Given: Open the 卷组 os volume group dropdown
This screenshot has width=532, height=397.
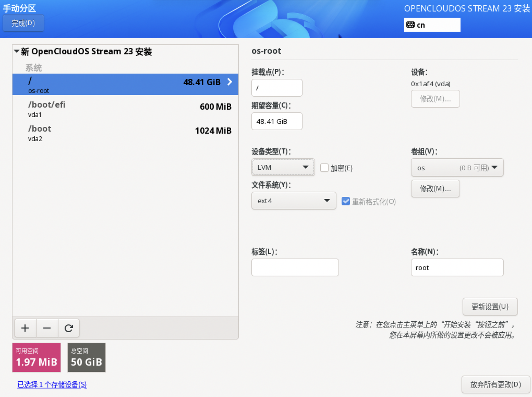Looking at the screenshot, I should point(457,168).
